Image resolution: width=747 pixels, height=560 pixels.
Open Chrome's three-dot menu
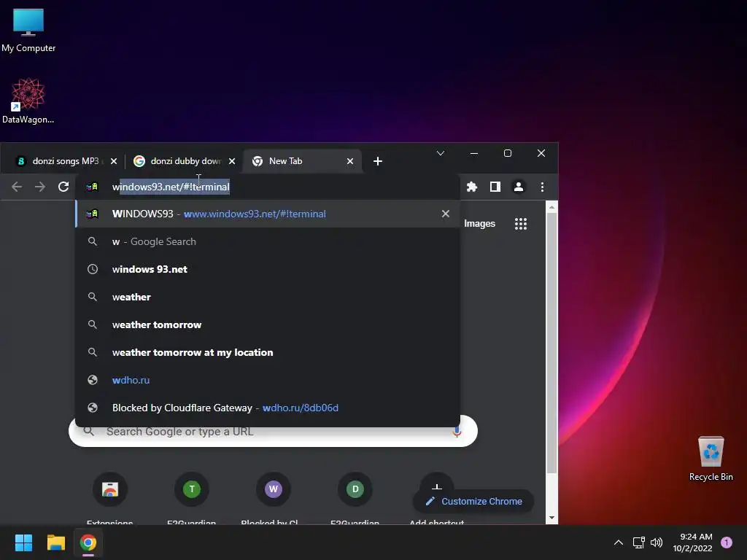[542, 187]
